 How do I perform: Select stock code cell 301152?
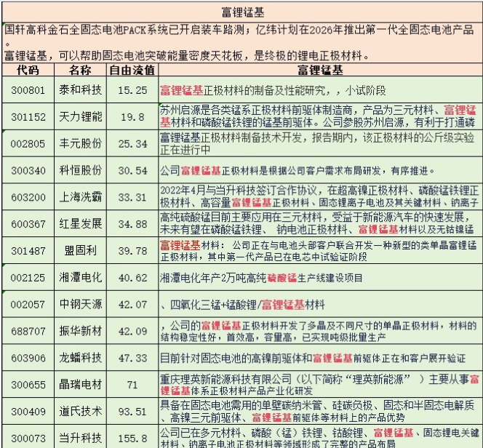[28, 116]
